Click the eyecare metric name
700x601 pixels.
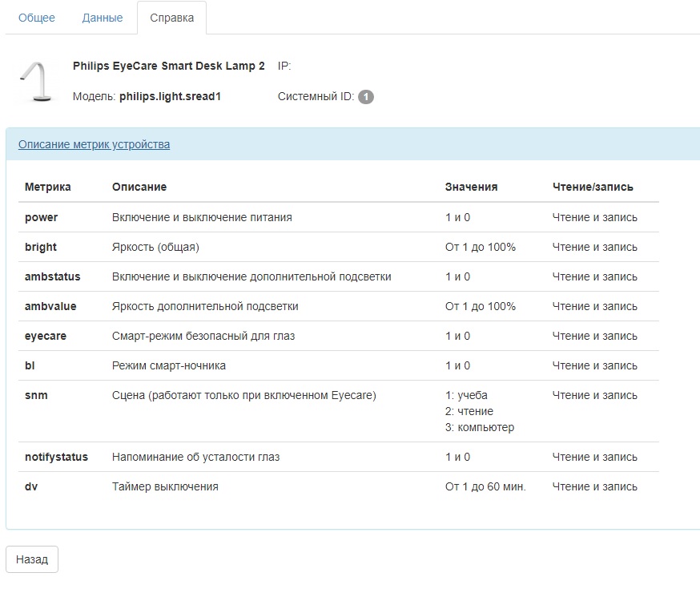pos(46,336)
